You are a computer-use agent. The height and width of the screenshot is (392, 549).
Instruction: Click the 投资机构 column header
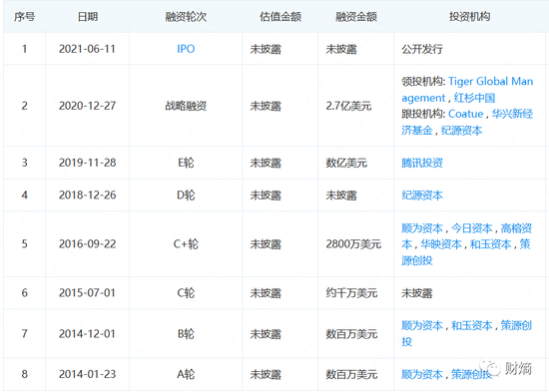coord(469,16)
